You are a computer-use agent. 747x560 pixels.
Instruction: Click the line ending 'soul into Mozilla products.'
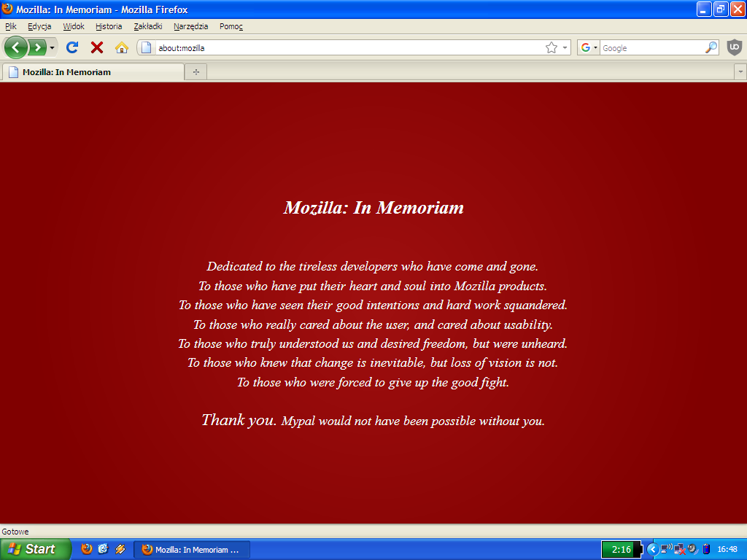point(373,286)
